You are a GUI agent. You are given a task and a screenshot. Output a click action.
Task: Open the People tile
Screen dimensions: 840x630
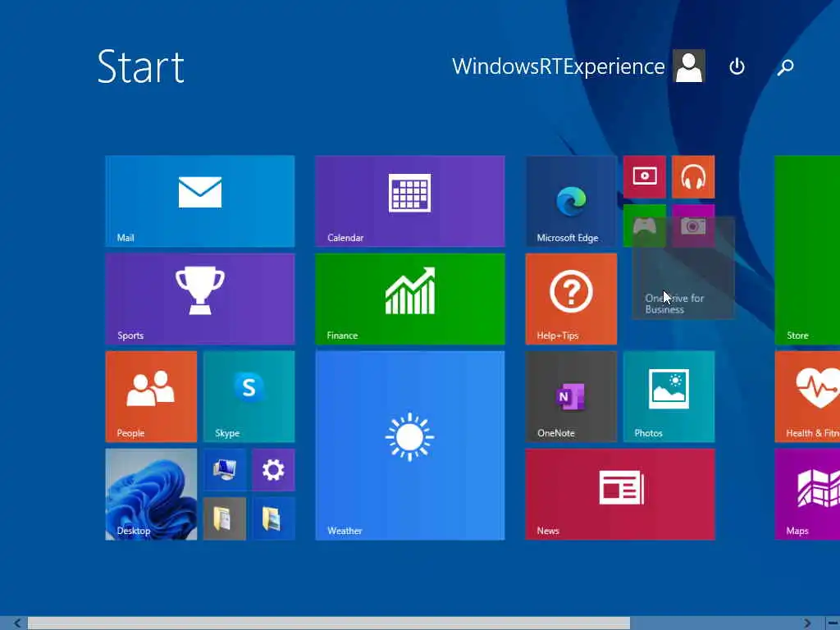pyautogui.click(x=151, y=396)
